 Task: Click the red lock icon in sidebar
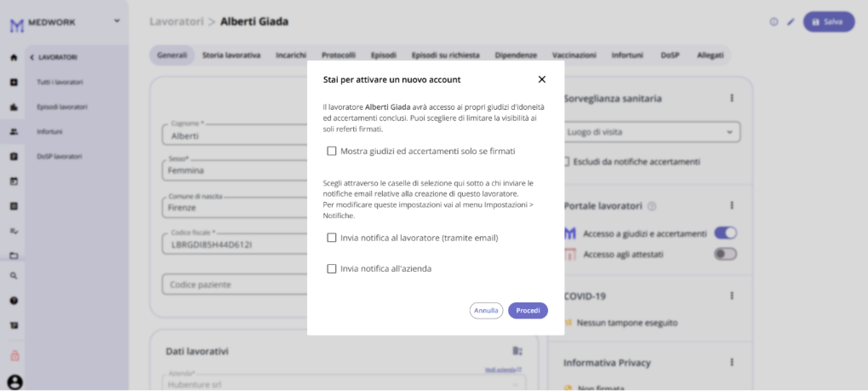point(15,355)
